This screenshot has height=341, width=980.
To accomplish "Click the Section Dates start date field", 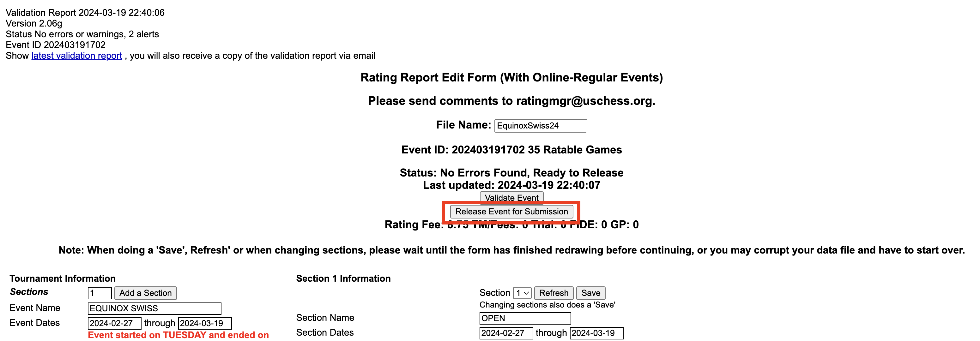I will click(505, 333).
